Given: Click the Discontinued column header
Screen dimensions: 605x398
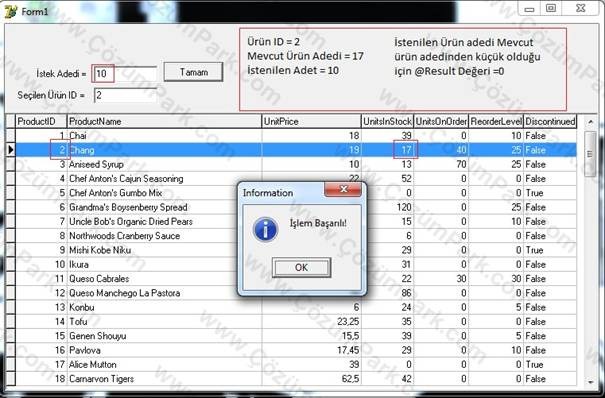Looking at the screenshot, I should pos(550,121).
